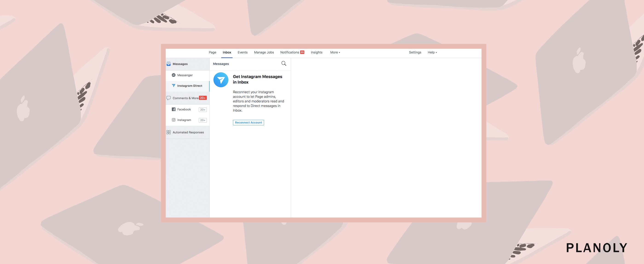Select the Comments & More icon
The height and width of the screenshot is (264, 644).
point(168,98)
